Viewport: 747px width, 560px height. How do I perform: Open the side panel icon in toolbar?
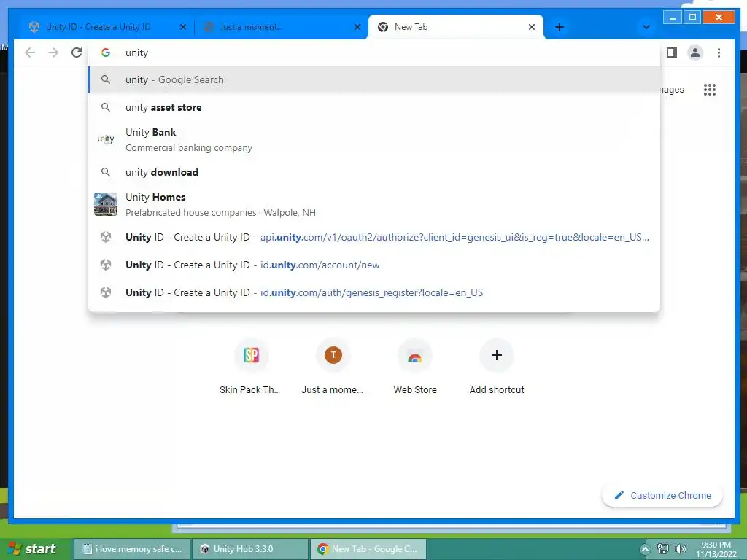[672, 52]
